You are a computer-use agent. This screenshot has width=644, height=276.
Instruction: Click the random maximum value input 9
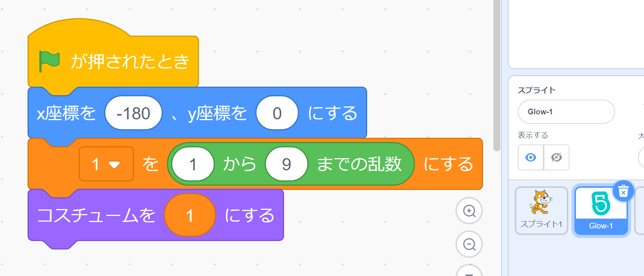click(x=286, y=164)
